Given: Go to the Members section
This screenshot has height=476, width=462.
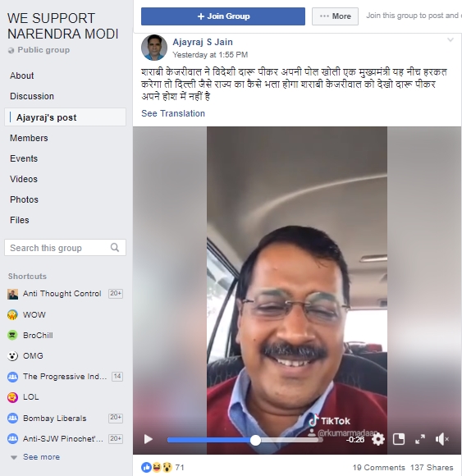Looking at the screenshot, I should point(29,138).
